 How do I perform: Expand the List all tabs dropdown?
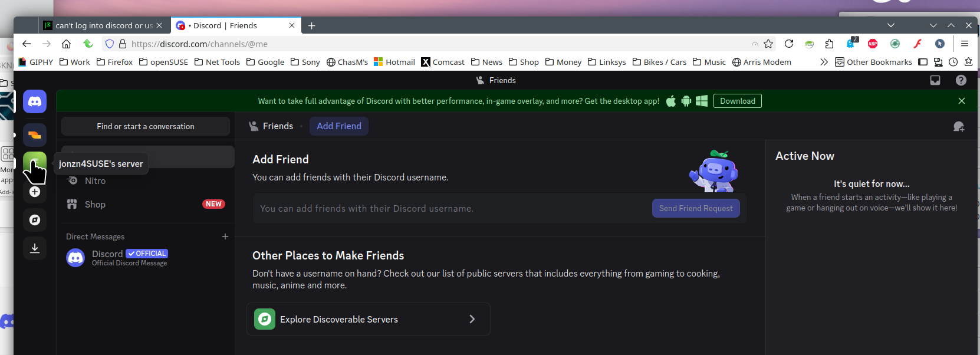click(891, 25)
